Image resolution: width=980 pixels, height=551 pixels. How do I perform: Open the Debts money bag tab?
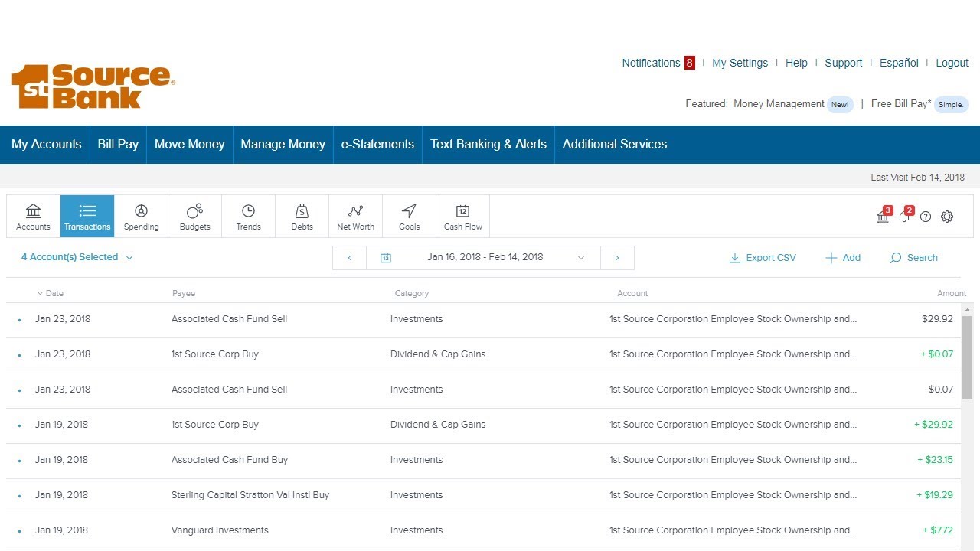[302, 217]
